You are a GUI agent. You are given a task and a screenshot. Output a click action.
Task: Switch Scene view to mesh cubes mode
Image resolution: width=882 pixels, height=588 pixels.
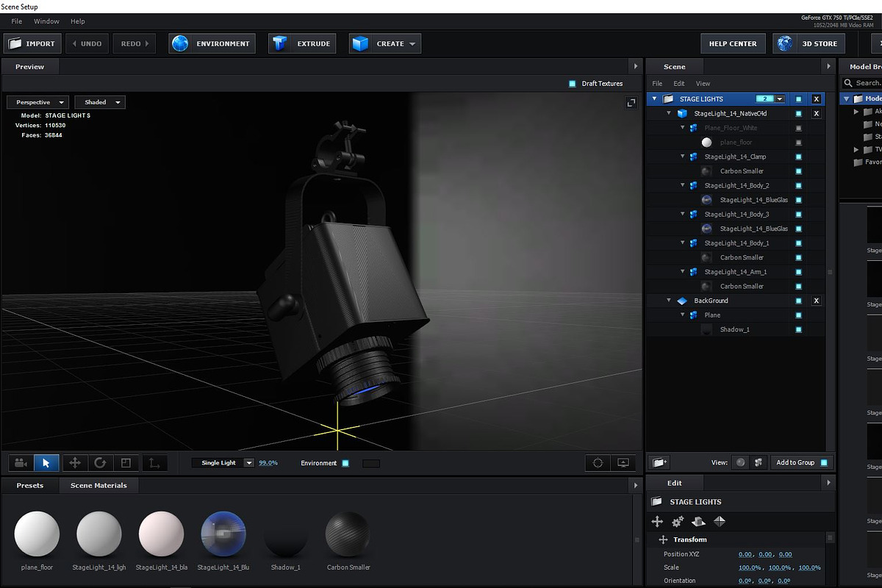coord(760,462)
